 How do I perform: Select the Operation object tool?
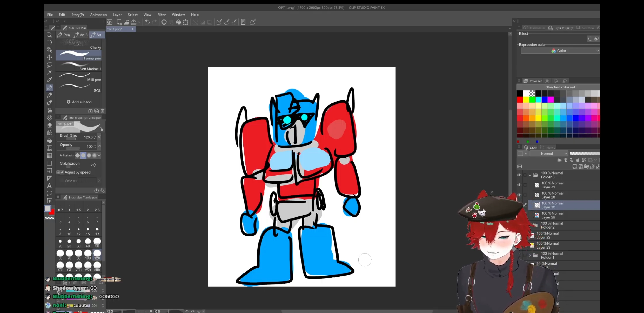click(49, 50)
